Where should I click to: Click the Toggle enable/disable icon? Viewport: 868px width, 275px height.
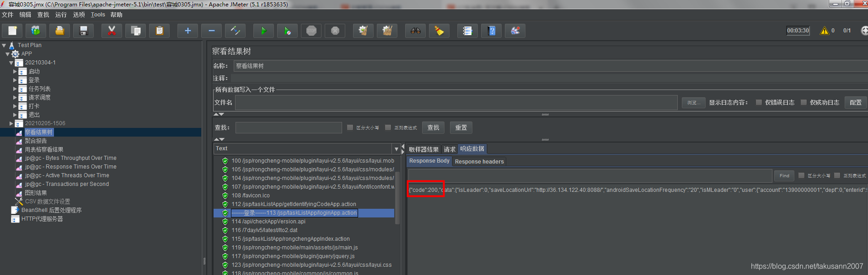(235, 31)
